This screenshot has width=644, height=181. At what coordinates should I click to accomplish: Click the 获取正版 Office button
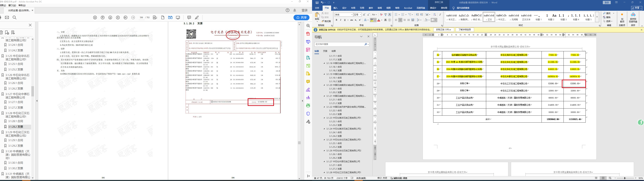444,30
